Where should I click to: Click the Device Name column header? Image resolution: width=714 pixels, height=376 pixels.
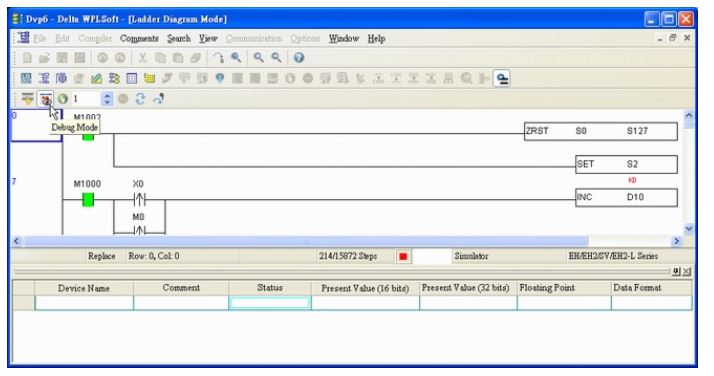[x=84, y=288]
